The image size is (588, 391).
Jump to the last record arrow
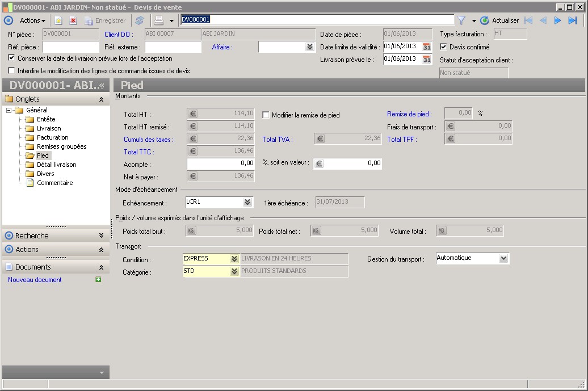coord(573,20)
